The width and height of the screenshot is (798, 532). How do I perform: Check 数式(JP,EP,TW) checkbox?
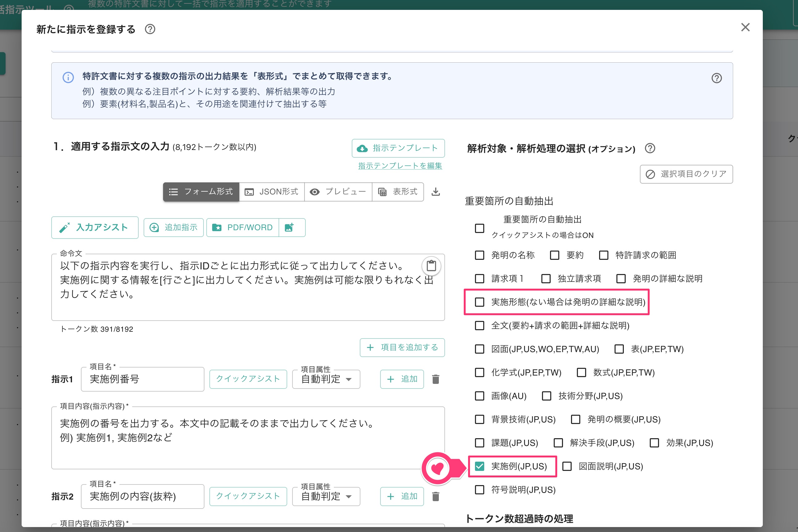point(581,372)
